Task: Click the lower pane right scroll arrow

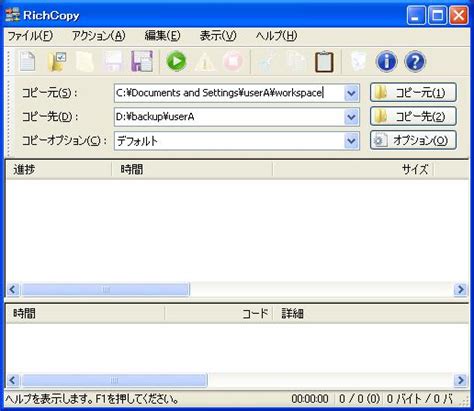Action: (x=461, y=380)
